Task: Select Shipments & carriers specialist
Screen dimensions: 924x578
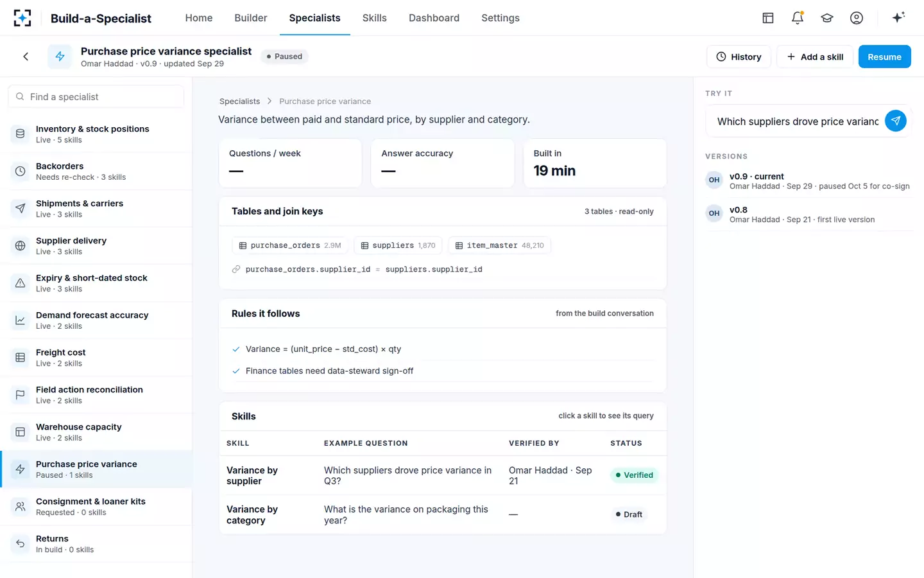Action: tap(96, 209)
